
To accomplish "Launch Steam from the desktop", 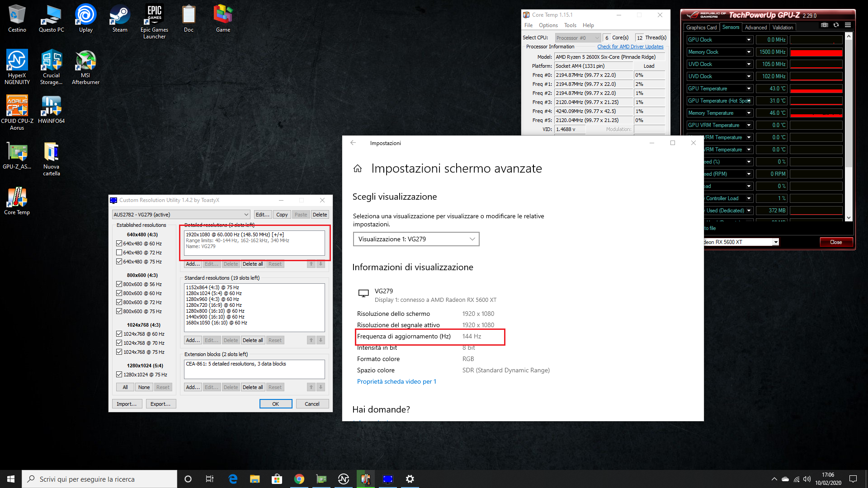I will 120,18.
